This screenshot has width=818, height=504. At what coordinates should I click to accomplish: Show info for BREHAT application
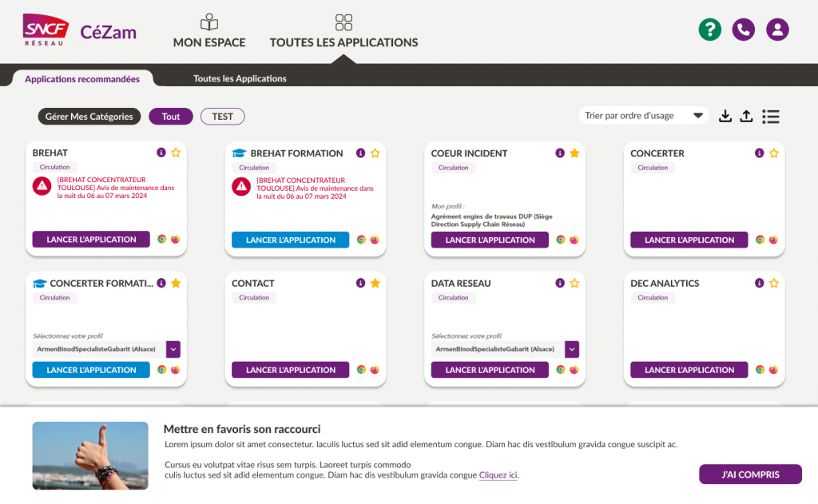pos(161,153)
